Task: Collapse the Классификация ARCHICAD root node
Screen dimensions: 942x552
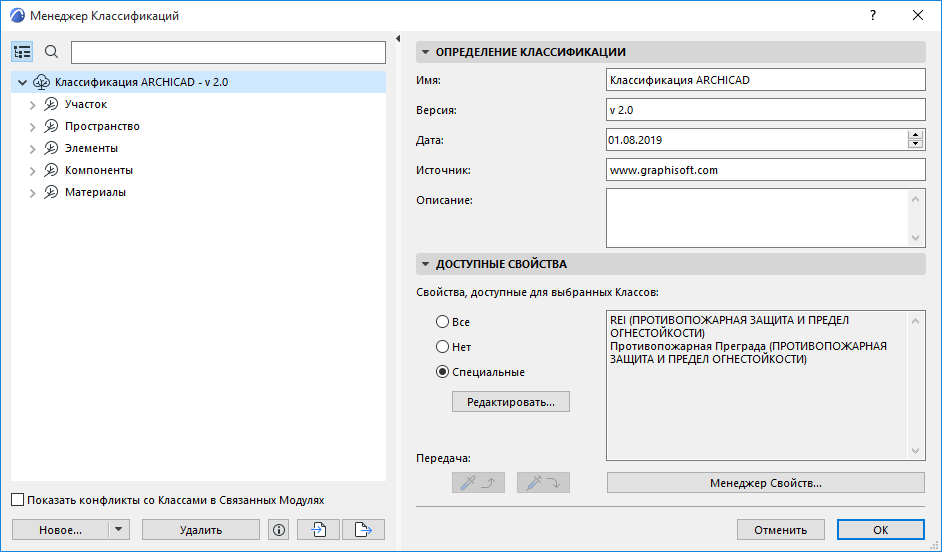Action: 22,82
